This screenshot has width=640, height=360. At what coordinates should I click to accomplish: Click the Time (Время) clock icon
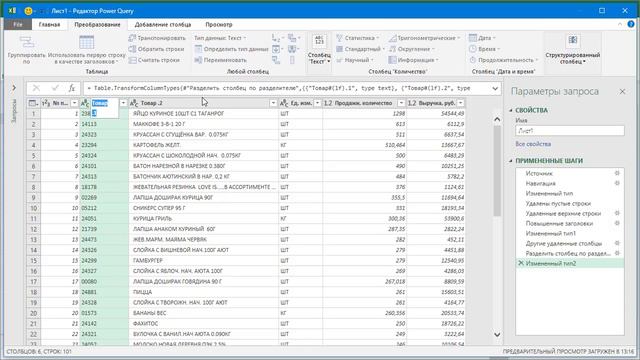click(473, 49)
